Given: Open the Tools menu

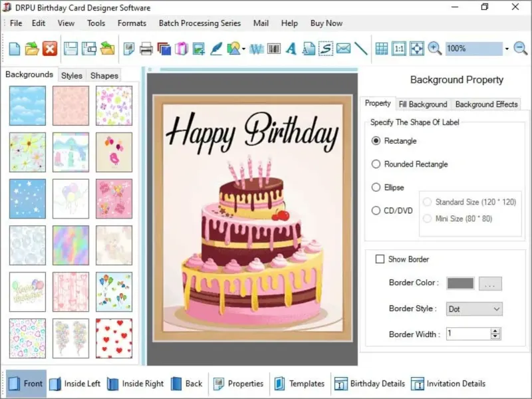Looking at the screenshot, I should coord(96,23).
